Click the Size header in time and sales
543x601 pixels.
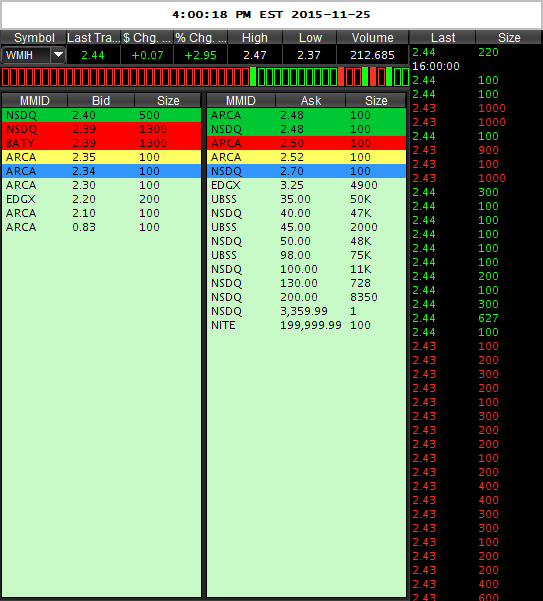(509, 38)
